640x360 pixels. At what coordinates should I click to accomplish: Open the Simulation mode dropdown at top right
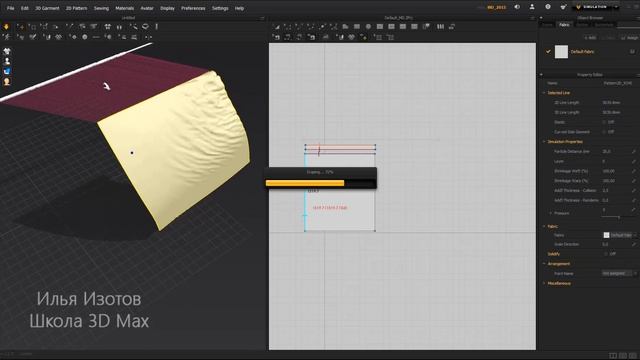616,7
